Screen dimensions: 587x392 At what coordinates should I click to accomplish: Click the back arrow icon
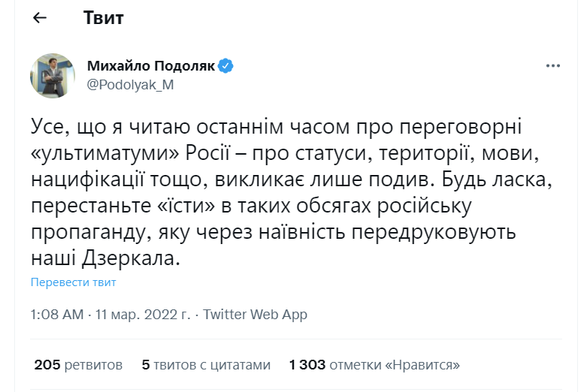click(41, 19)
